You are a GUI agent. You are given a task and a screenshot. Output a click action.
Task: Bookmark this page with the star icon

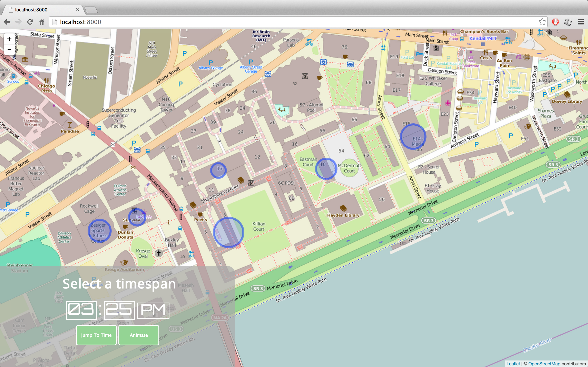click(x=542, y=22)
